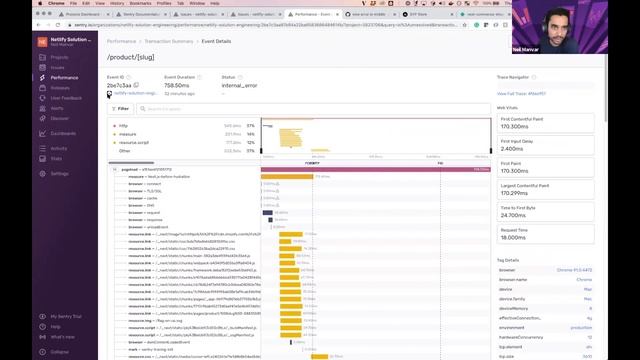
Task: Go to the Performance breadcrumb
Action: tap(121, 41)
